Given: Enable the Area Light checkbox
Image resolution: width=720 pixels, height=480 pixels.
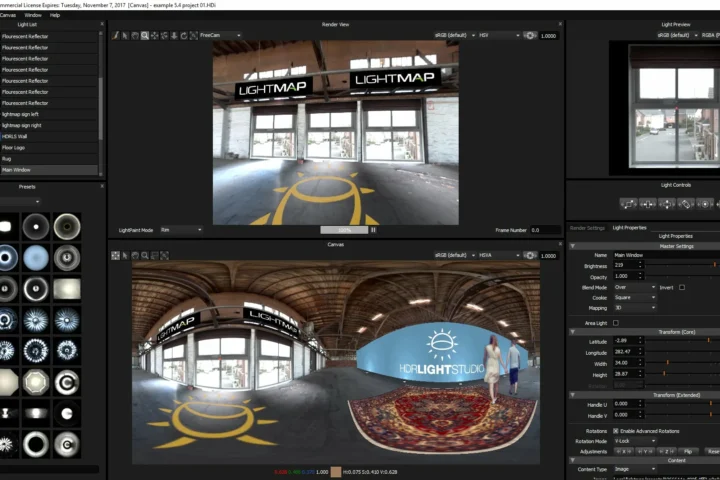Looking at the screenshot, I should pos(616,323).
